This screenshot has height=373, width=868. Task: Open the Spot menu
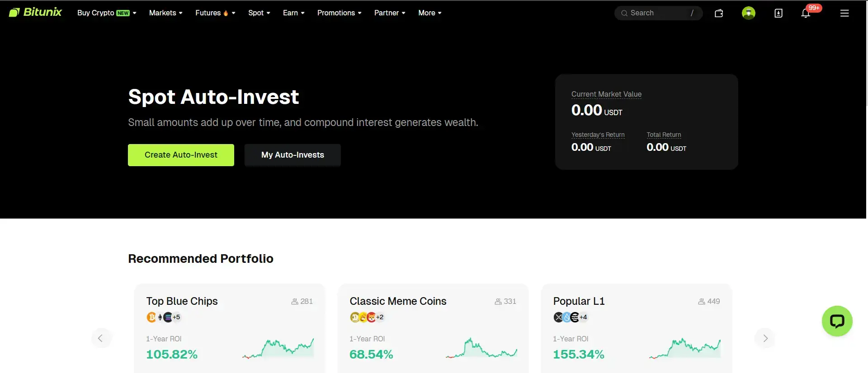(x=259, y=13)
